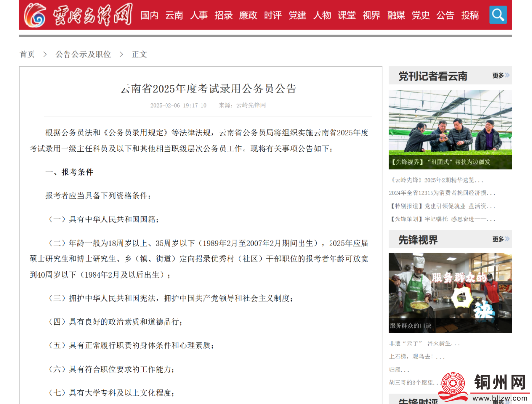The image size is (532, 404).
Task: Click the search magnifier icon
Action: [x=498, y=15]
